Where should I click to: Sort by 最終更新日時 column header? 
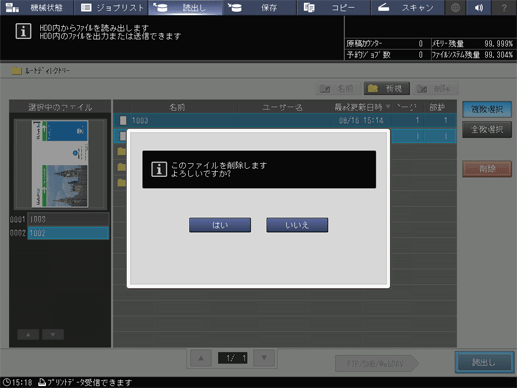coord(362,107)
